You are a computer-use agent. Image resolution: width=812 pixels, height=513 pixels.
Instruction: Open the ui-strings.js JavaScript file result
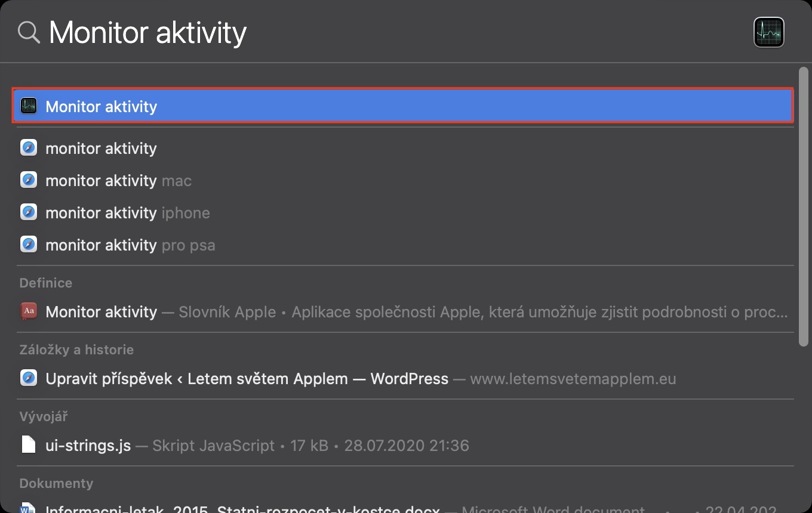tap(88, 445)
